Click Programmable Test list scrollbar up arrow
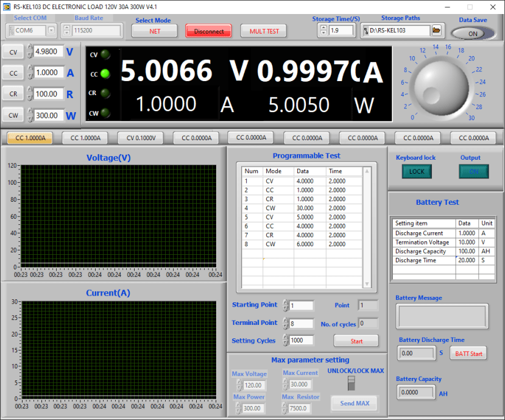This screenshot has width=505, height=420. pos(367,171)
